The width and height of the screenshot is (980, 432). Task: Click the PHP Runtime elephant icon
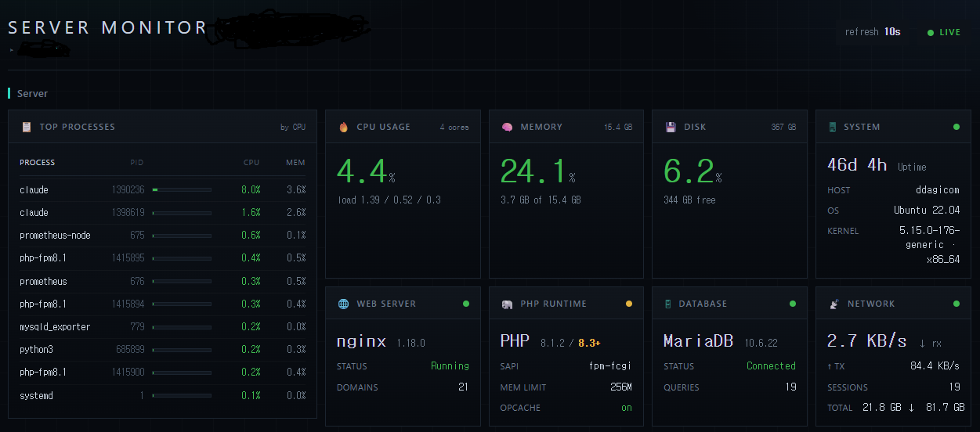coord(508,304)
